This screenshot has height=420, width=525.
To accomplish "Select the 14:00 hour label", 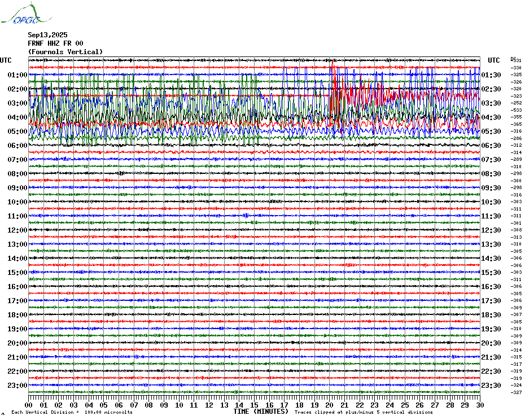I will tap(17, 258).
